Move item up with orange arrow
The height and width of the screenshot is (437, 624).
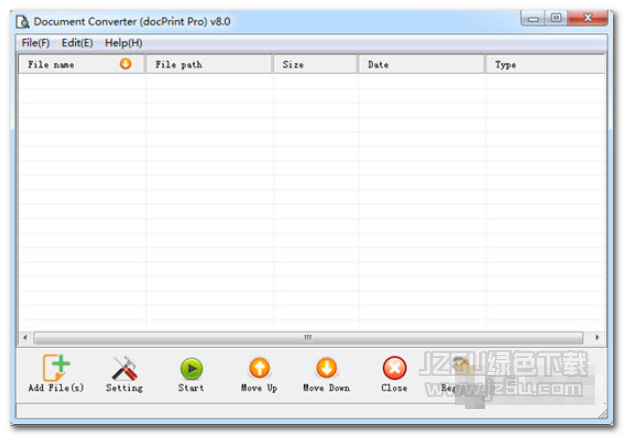click(x=259, y=368)
